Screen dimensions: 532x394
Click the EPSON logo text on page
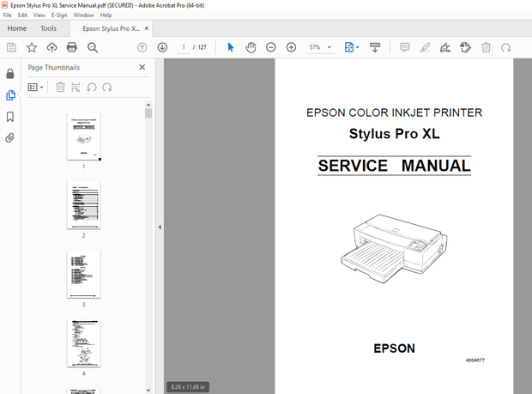coord(394,349)
